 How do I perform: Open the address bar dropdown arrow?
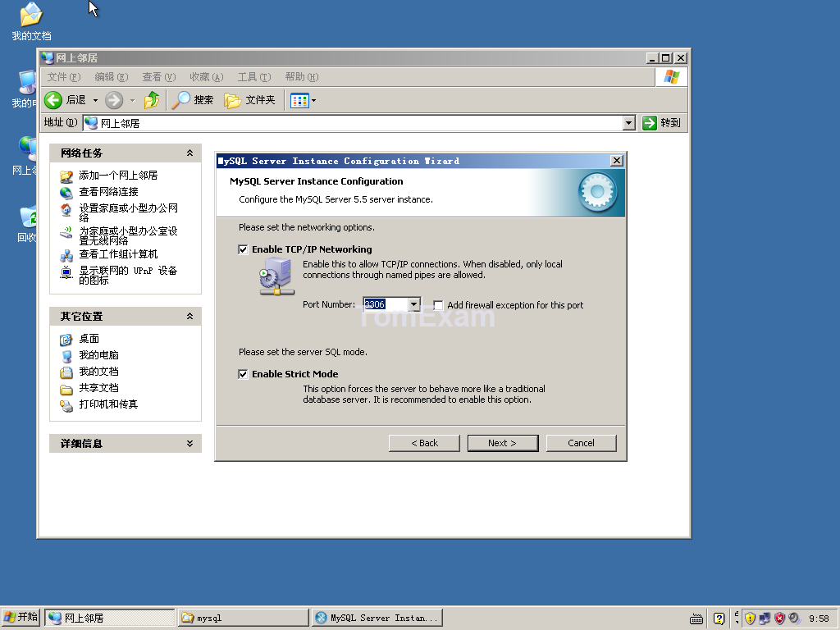coord(629,123)
